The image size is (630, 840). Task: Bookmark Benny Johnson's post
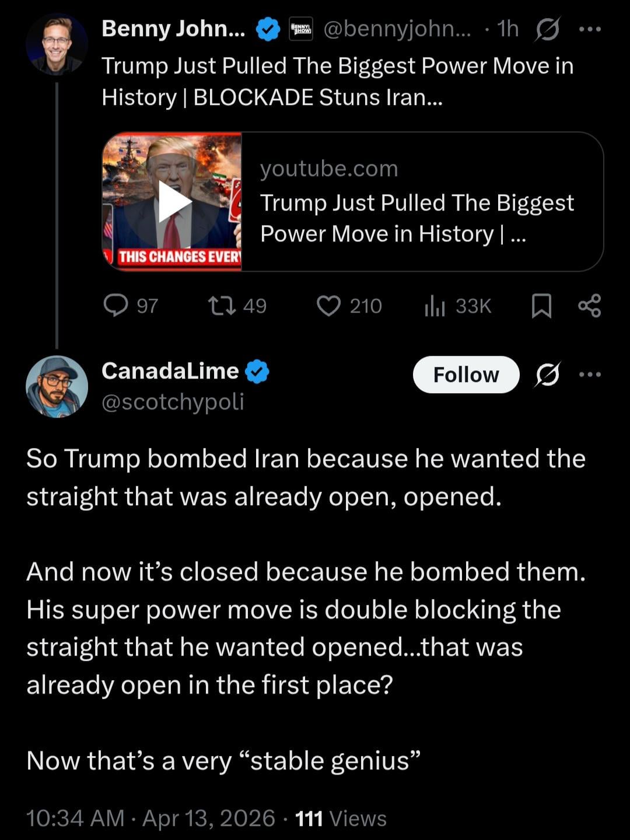pos(541,306)
